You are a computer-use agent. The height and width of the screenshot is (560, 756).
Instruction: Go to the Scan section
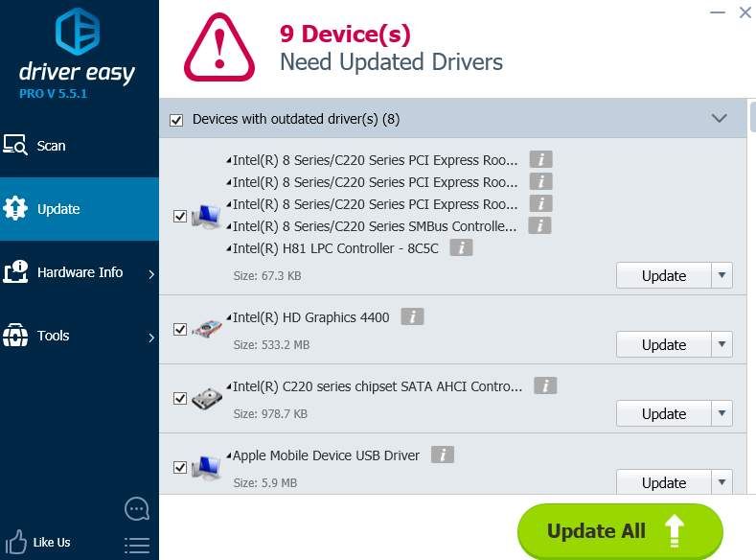(51, 146)
